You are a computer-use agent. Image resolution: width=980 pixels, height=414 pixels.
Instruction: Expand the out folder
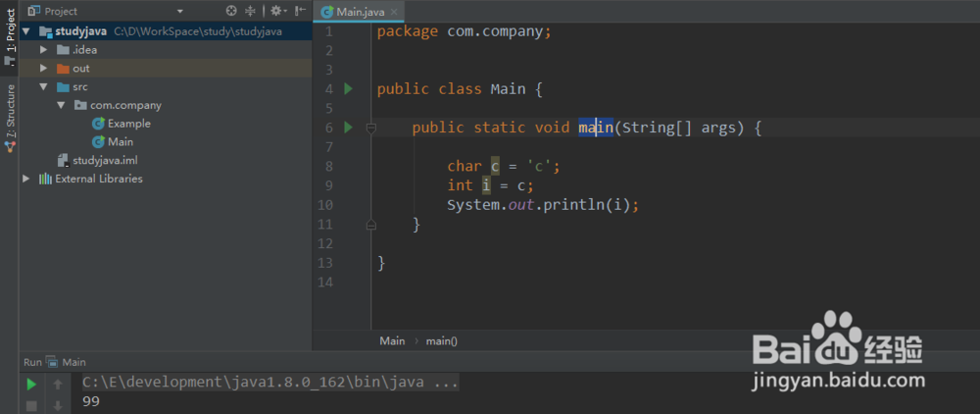point(43,68)
